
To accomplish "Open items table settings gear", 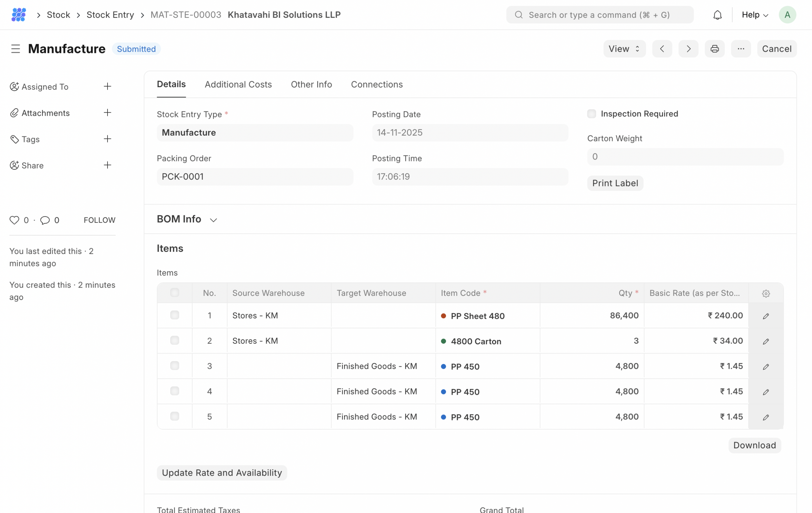I will [x=765, y=293].
